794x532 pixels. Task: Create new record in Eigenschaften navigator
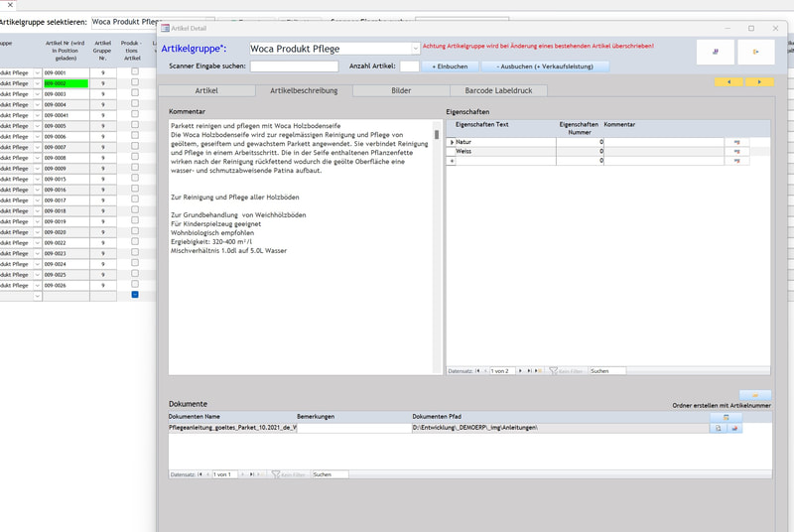click(x=537, y=371)
